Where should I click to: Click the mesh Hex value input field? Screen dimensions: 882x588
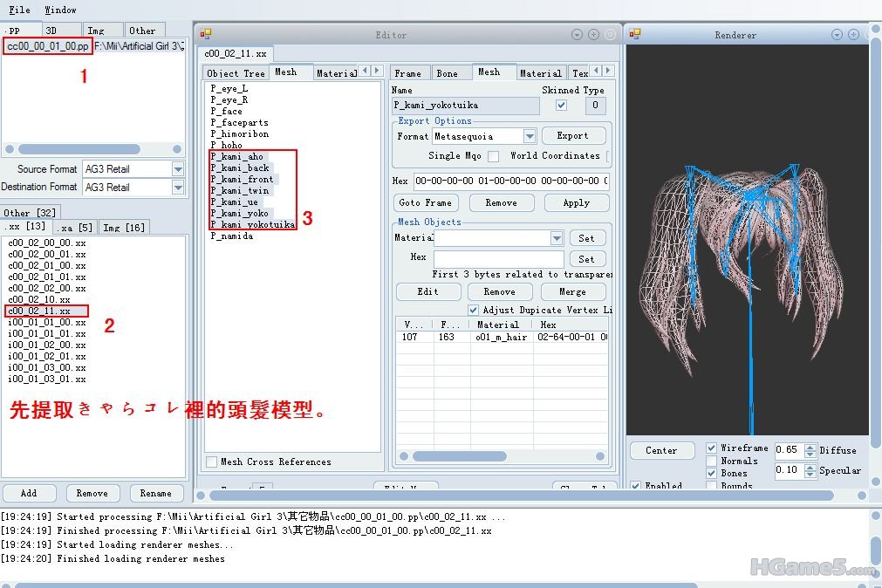click(x=511, y=181)
